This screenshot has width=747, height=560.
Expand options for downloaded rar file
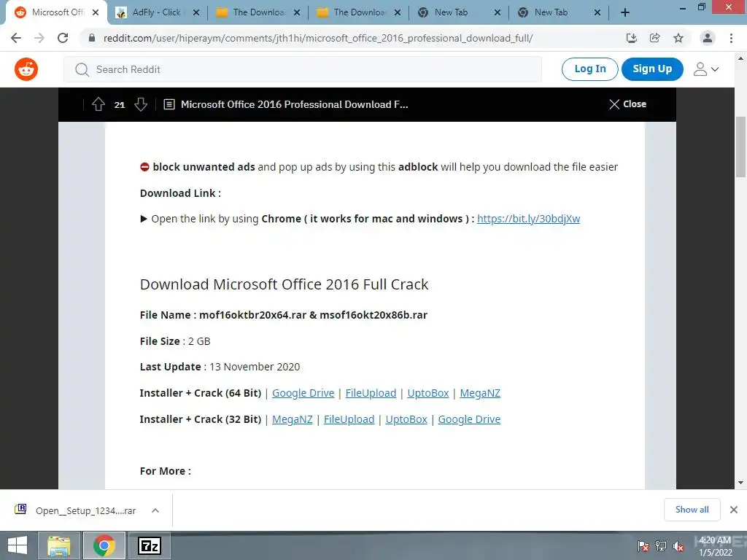[x=155, y=510]
